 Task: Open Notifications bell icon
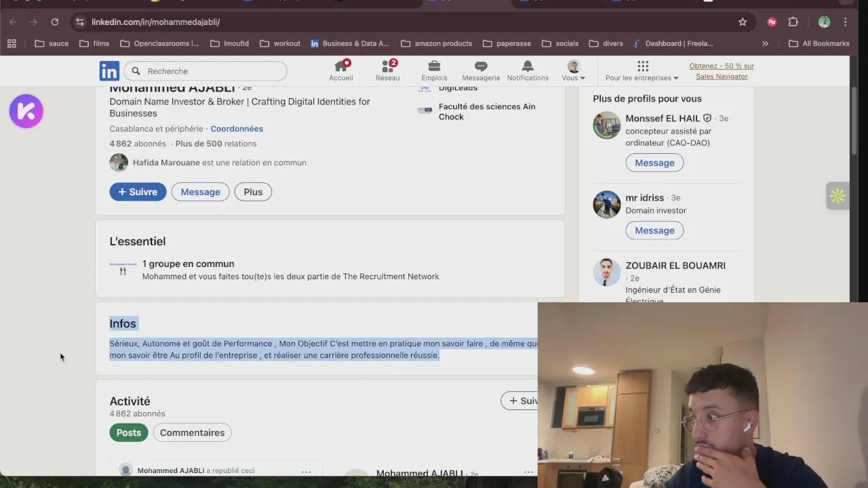pos(528,70)
